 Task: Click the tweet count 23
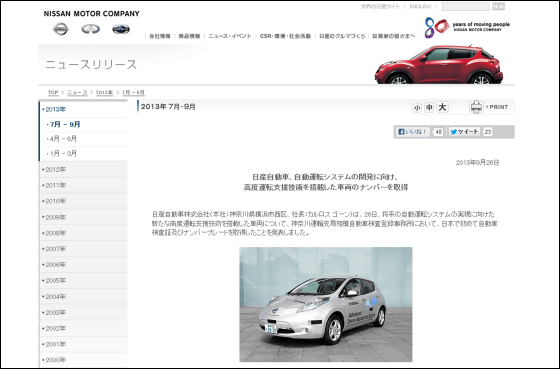[488, 132]
